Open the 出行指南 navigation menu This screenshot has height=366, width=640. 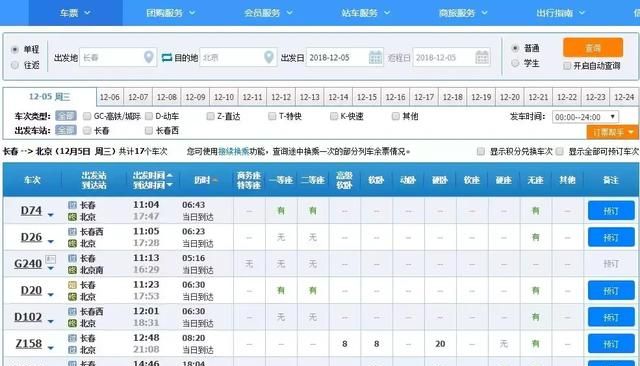click(x=561, y=13)
